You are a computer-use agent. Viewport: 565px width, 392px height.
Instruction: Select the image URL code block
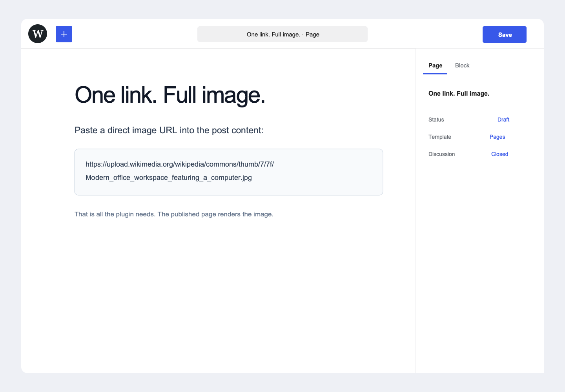229,172
